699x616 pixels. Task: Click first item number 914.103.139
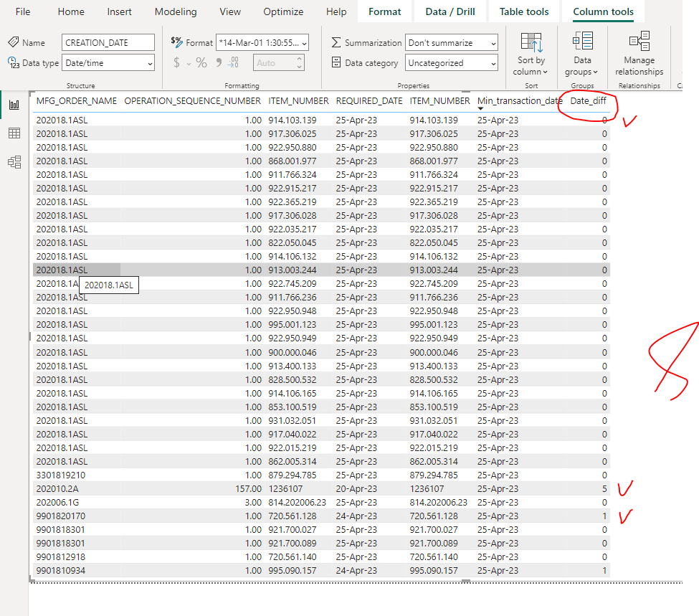coord(292,120)
